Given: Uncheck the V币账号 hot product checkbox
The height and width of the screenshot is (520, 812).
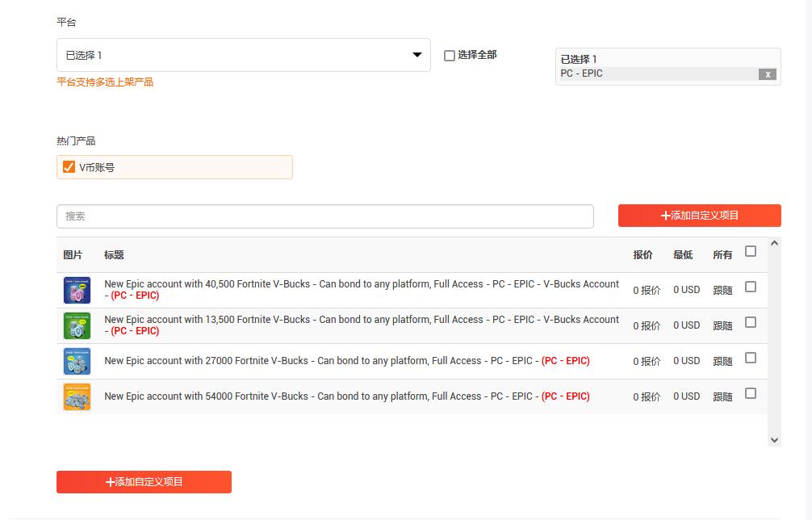Looking at the screenshot, I should (69, 167).
